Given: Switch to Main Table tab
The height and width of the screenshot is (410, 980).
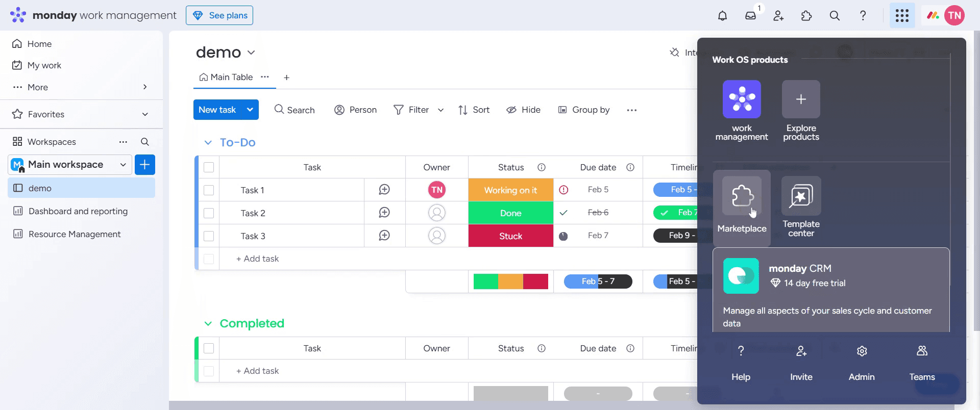Looking at the screenshot, I should coord(226,77).
